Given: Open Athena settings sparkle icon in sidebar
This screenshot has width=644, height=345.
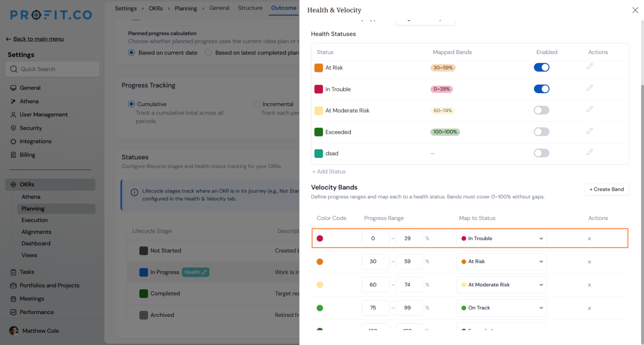Looking at the screenshot, I should pyautogui.click(x=13, y=101).
